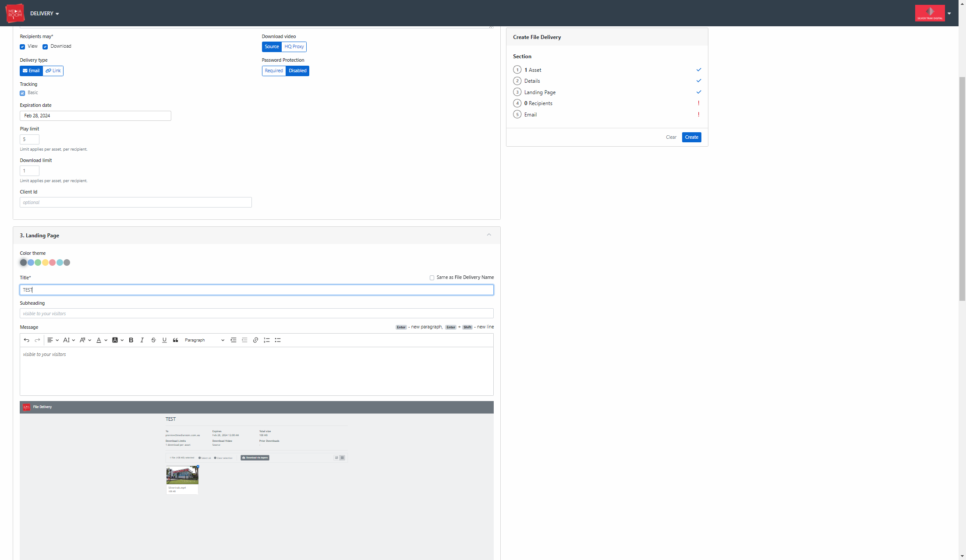Open the DELIVERY menu
The height and width of the screenshot is (560, 966).
click(x=45, y=14)
